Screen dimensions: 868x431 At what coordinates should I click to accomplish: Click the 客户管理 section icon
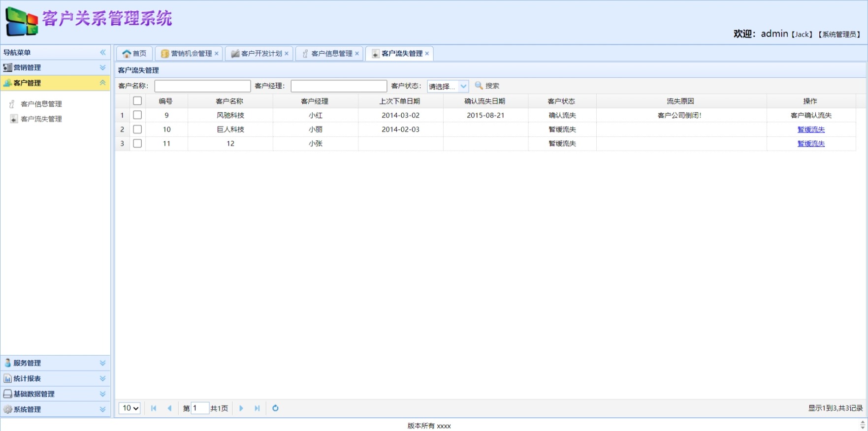click(x=7, y=83)
